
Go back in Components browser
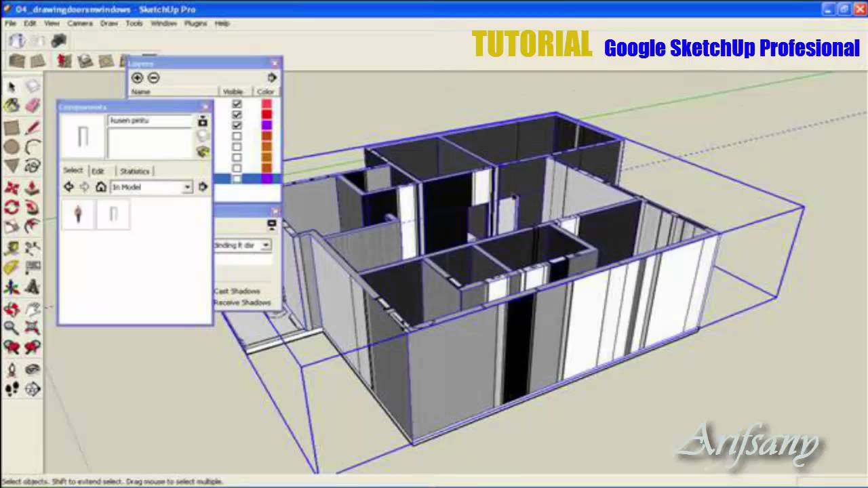(x=68, y=187)
